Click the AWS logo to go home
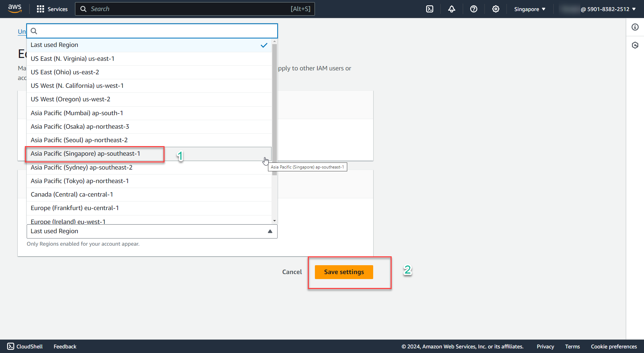This screenshot has height=353, width=644. tap(15, 9)
